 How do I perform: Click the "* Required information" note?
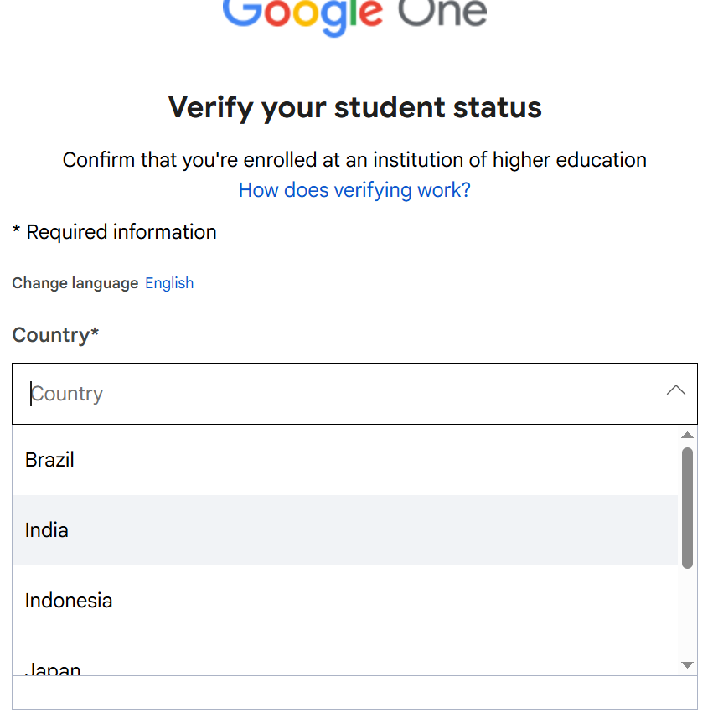(115, 232)
